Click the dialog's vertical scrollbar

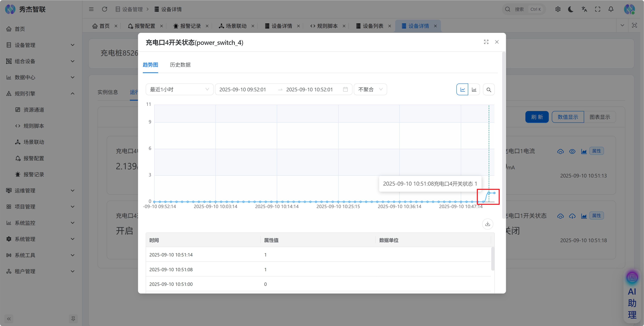pyautogui.click(x=504, y=135)
